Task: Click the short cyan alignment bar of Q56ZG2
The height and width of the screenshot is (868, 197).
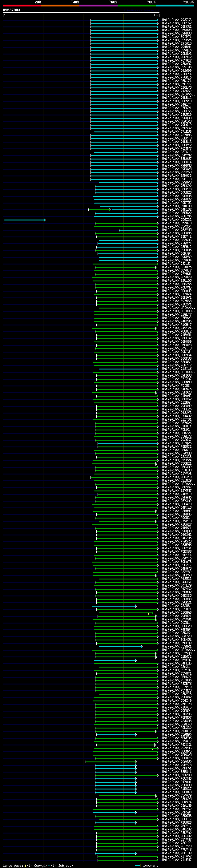Action: pyautogui.click(x=25, y=220)
